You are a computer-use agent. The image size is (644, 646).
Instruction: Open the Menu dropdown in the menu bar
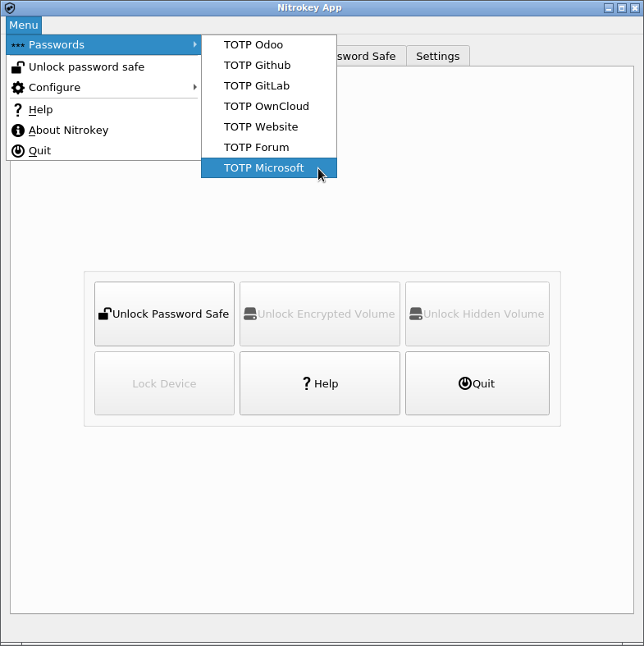[x=23, y=25]
